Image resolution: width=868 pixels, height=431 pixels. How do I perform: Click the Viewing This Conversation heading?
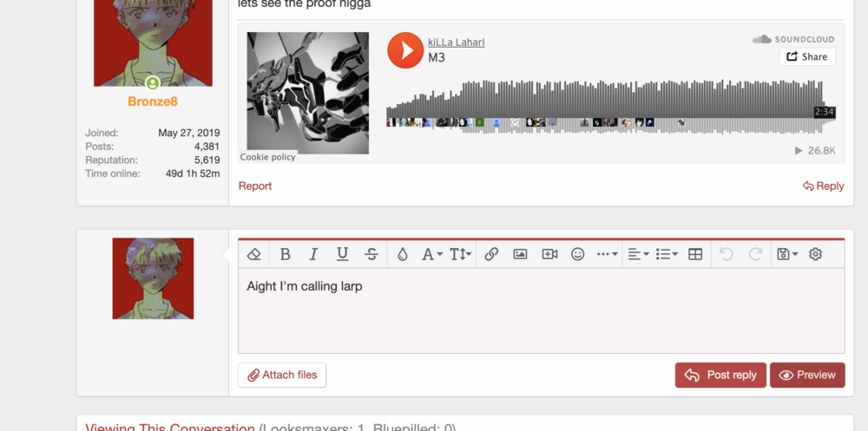coord(170,428)
